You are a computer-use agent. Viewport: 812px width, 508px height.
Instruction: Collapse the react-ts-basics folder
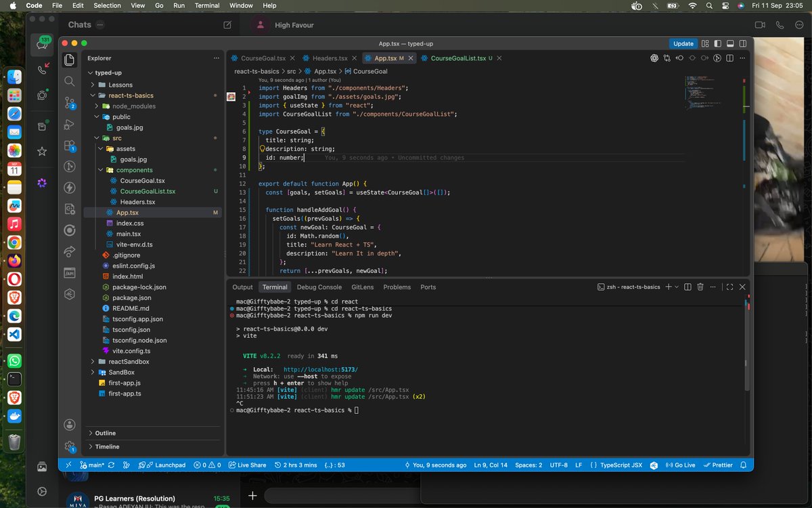(152, 96)
